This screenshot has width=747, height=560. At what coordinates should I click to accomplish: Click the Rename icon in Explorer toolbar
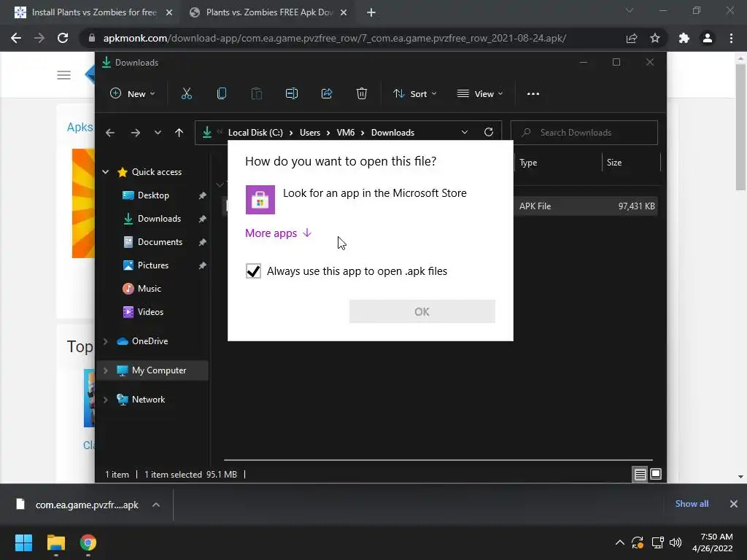(x=292, y=94)
